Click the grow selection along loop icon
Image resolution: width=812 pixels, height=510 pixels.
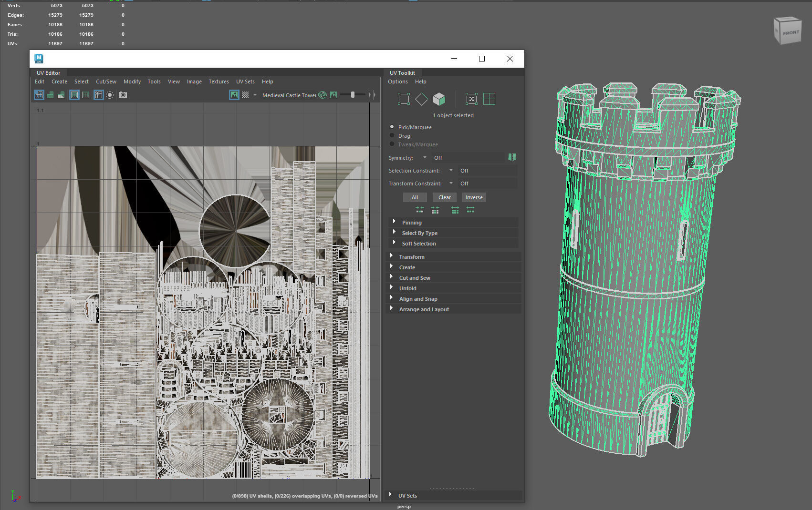tap(470, 210)
